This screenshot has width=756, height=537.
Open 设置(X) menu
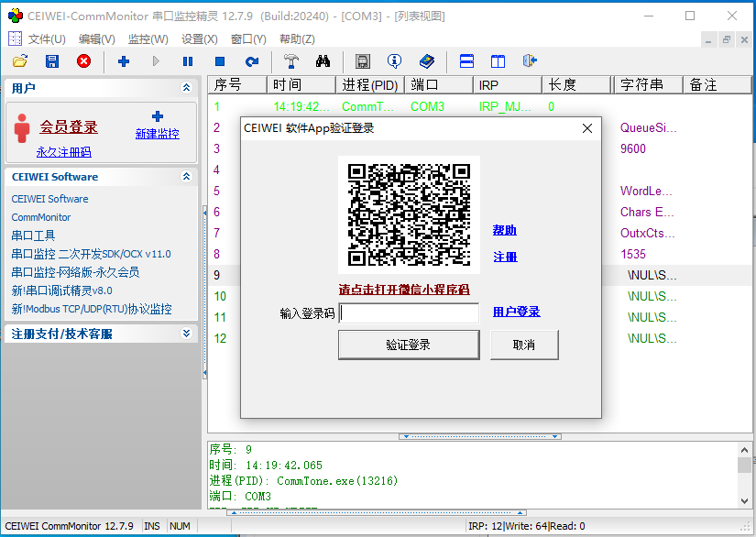(x=200, y=39)
